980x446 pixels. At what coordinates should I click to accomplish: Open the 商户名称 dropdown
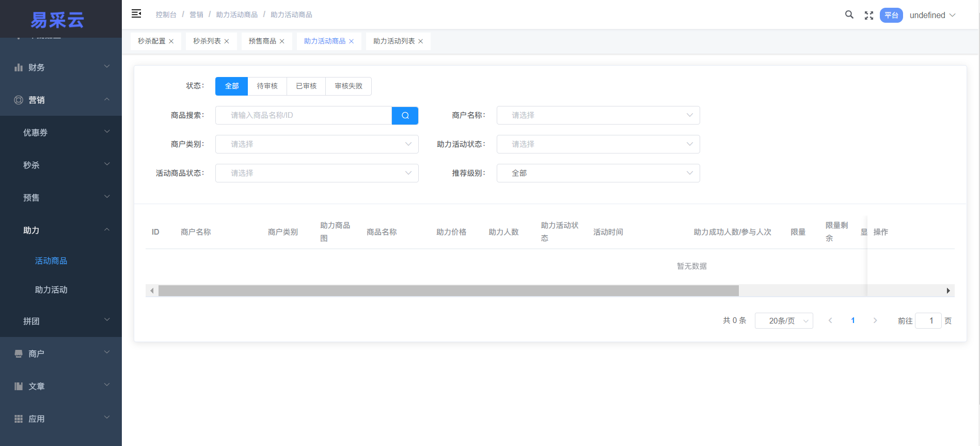point(598,115)
